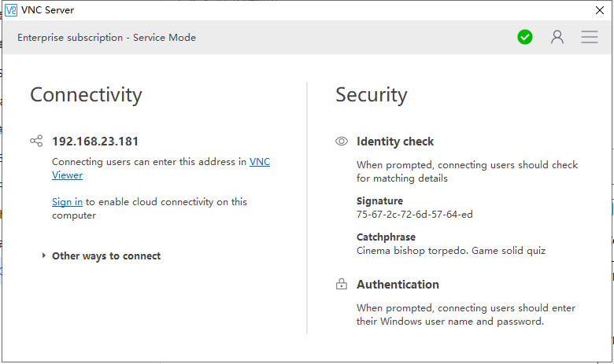The image size is (614, 364).
Task: Click the Signature label
Action: point(379,201)
